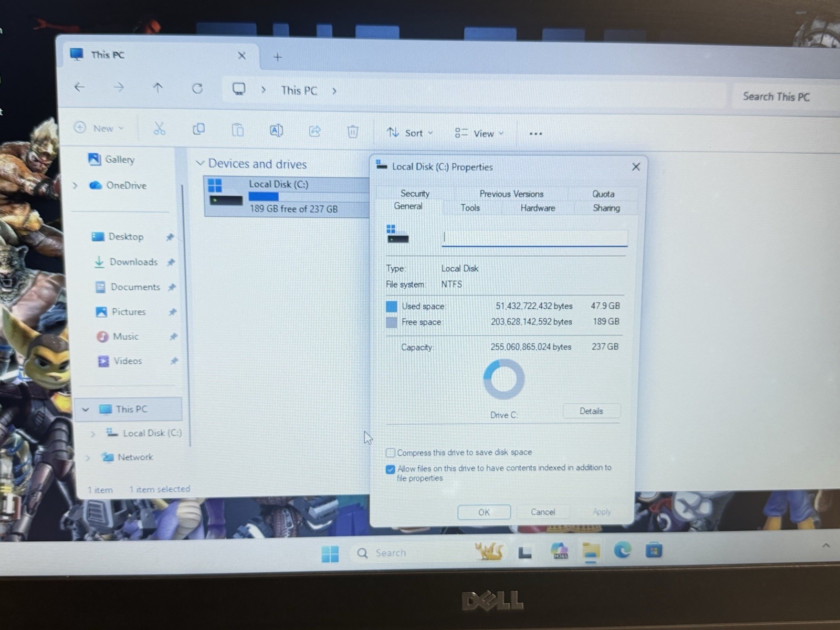Enable Compress this drive checkbox
This screenshot has height=630, width=840.
tap(390, 453)
